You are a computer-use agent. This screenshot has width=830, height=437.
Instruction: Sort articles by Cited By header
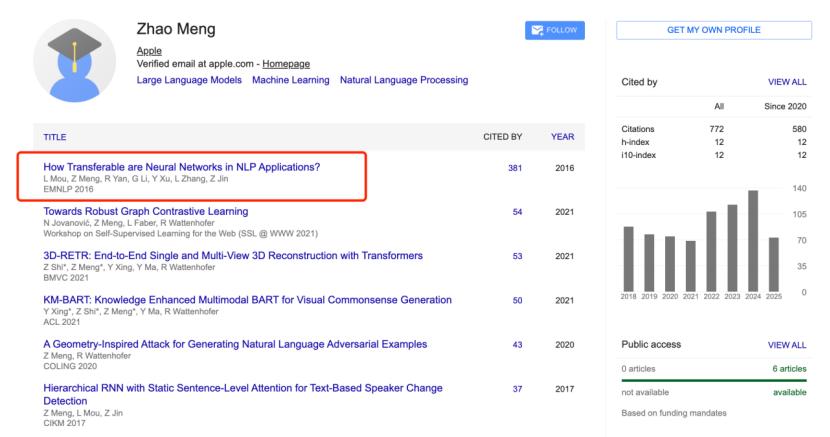[502, 137]
